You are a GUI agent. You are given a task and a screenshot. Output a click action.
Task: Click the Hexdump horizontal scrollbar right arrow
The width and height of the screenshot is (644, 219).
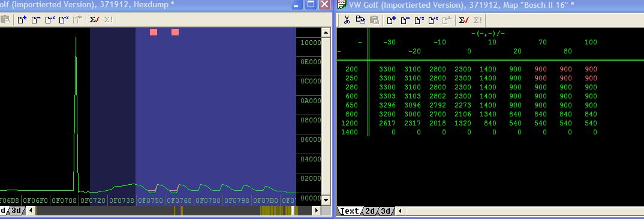click(316, 211)
